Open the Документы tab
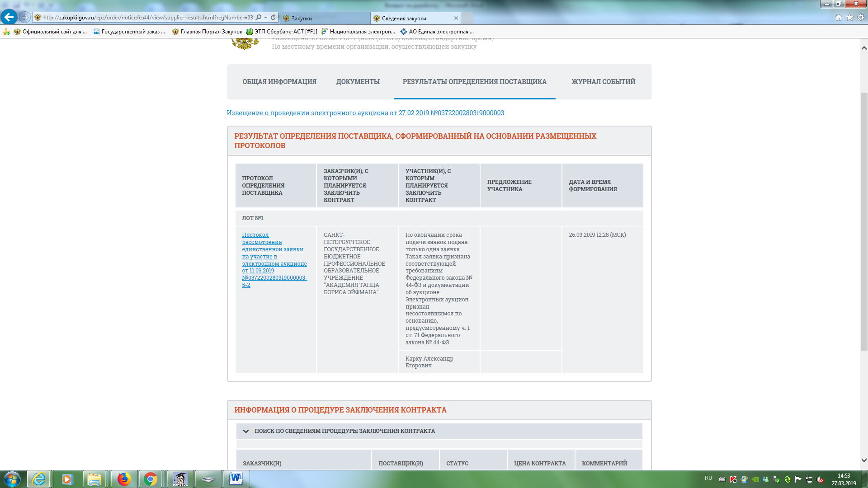This screenshot has width=868, height=488. tap(358, 82)
